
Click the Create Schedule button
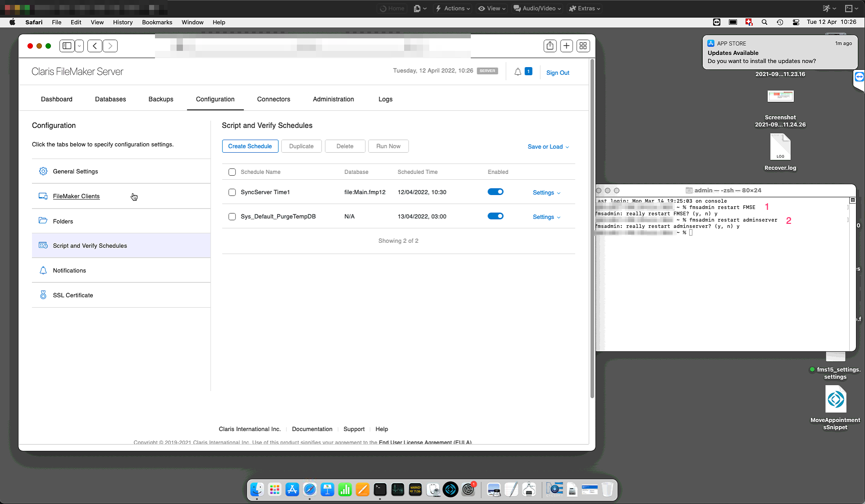[250, 146]
